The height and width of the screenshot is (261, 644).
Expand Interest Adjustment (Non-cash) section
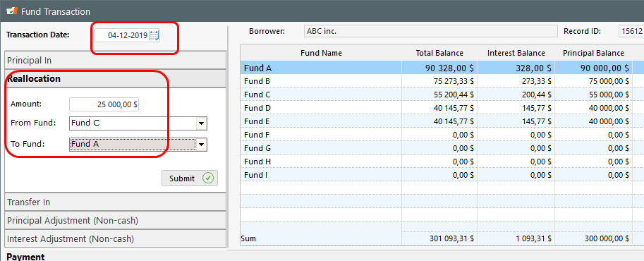click(x=116, y=238)
